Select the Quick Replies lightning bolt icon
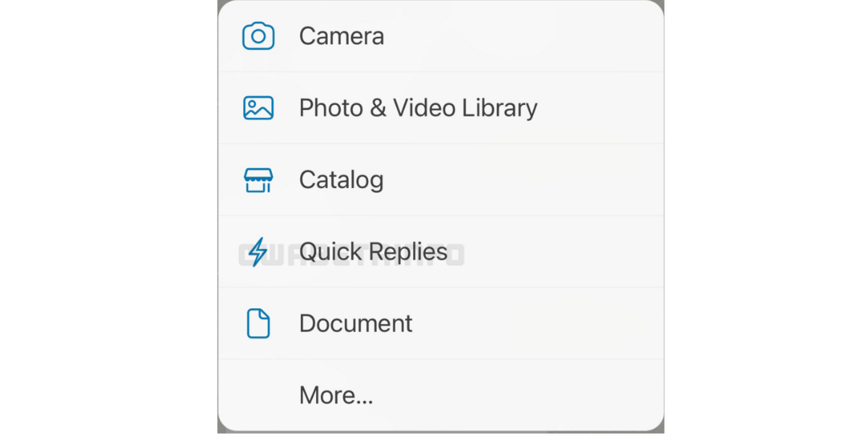Viewport: 868px width, 434px height. 258,251
